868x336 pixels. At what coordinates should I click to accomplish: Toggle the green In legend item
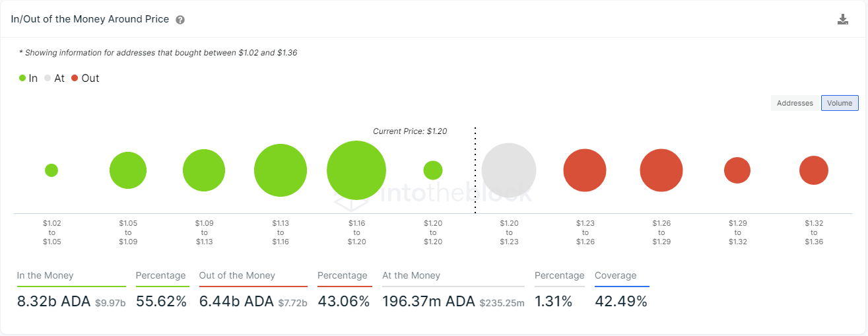pyautogui.click(x=28, y=78)
